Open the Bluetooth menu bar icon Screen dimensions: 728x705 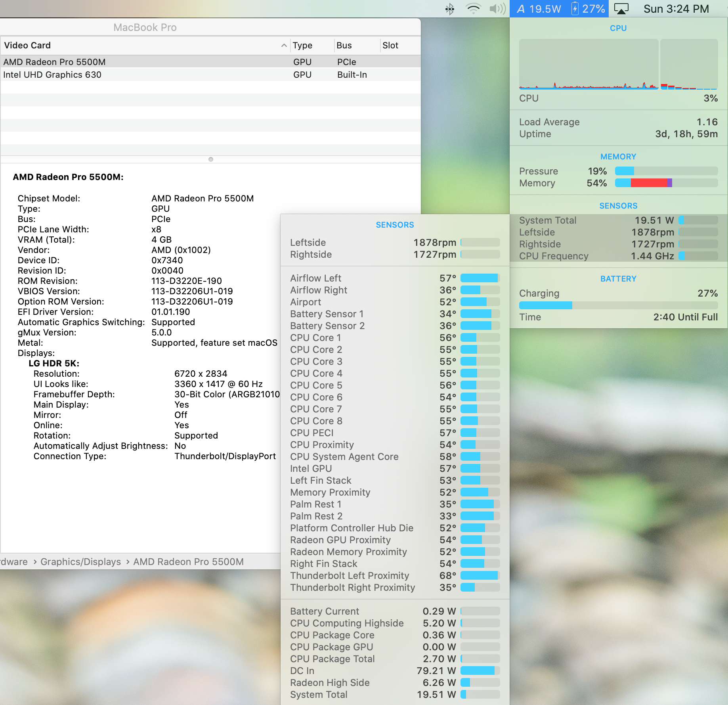[x=450, y=9]
